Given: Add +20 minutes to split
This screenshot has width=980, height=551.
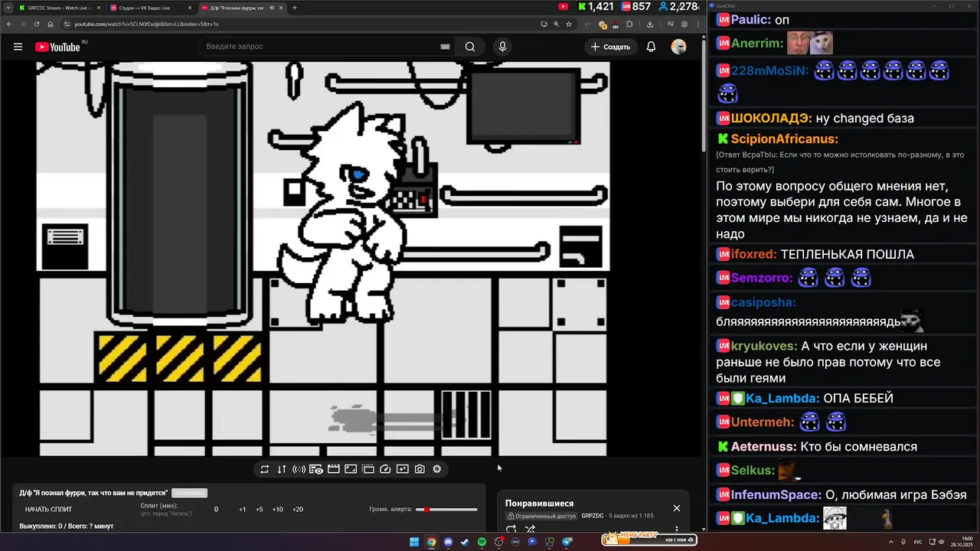Looking at the screenshot, I should (x=297, y=510).
